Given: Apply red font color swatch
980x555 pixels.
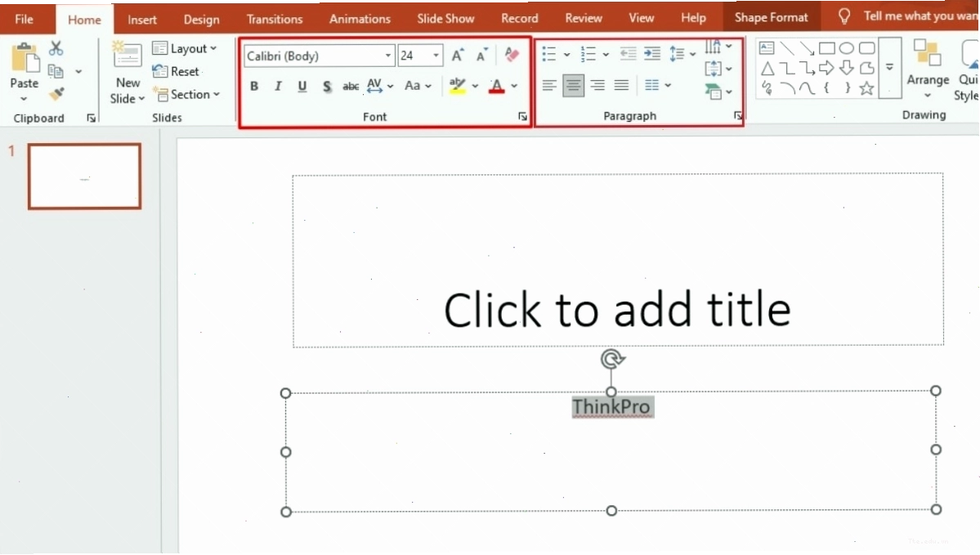Looking at the screenshot, I should 496,87.
